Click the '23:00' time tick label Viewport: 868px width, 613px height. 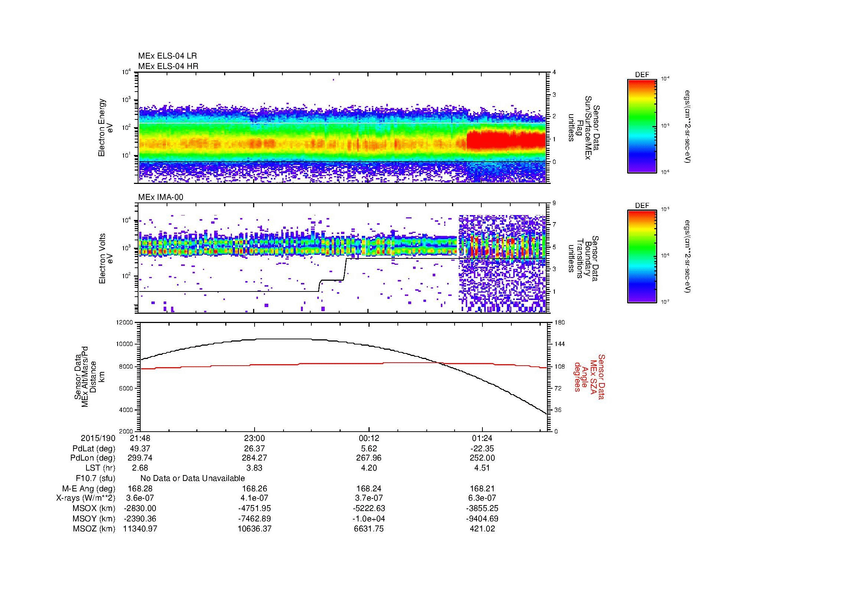point(255,438)
